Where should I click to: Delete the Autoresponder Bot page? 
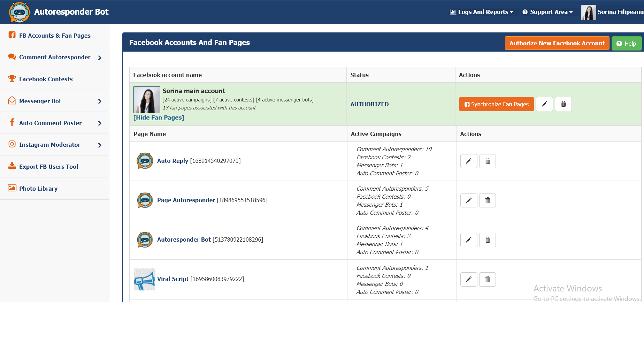488,240
